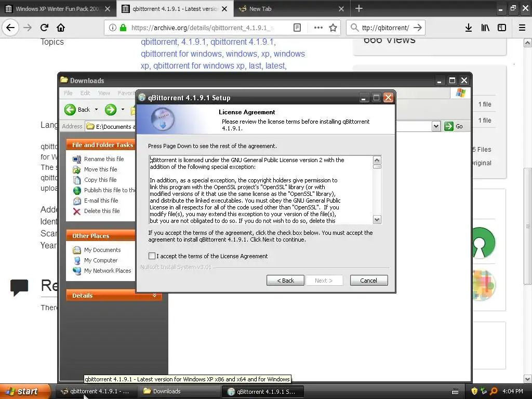Select the qbittorrent 4.1.9.1 browser tab
The height and width of the screenshot is (399, 532).
175,9
